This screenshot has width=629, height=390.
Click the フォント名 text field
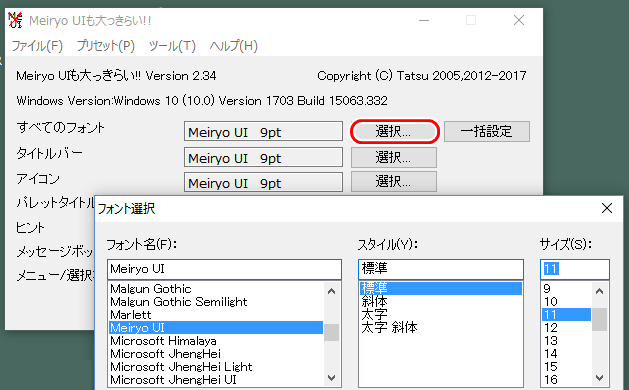pyautogui.click(x=224, y=269)
